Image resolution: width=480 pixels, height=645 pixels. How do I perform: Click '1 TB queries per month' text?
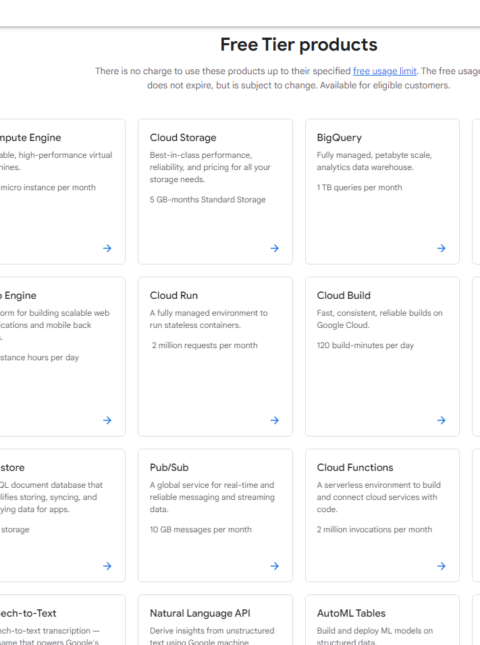(x=359, y=187)
